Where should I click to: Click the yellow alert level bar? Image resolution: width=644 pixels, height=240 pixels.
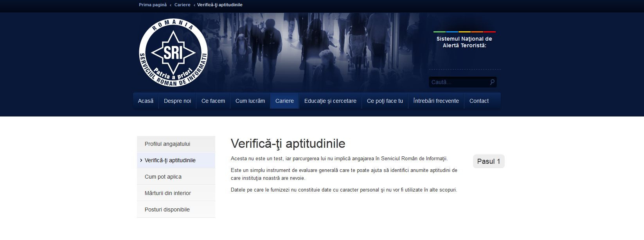464,32
